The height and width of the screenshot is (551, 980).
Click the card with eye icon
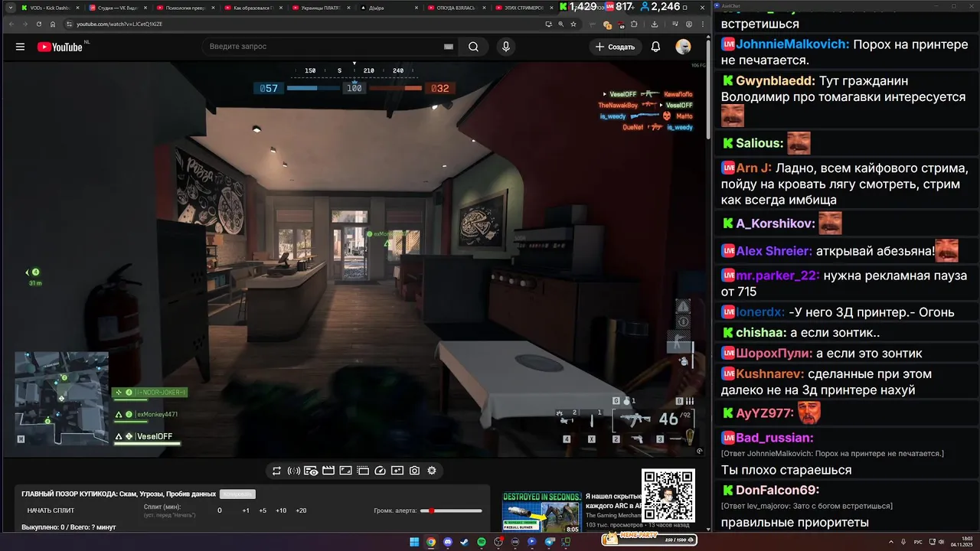[x=311, y=471]
